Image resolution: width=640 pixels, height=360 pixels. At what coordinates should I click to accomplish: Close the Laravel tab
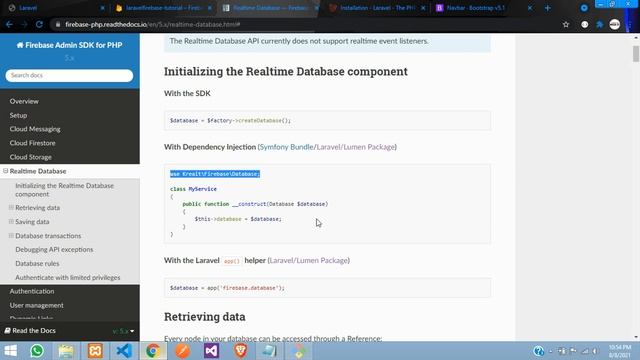(102, 8)
